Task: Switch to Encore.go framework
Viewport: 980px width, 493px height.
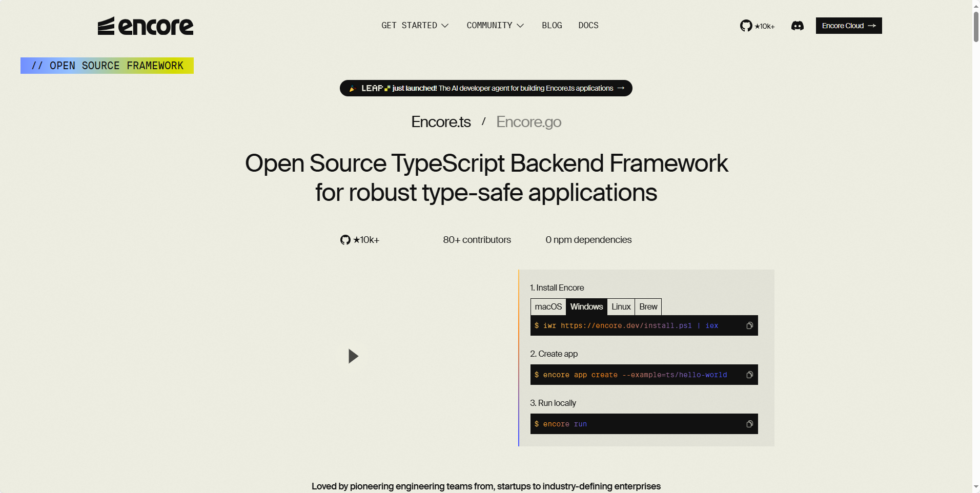Action: click(528, 122)
